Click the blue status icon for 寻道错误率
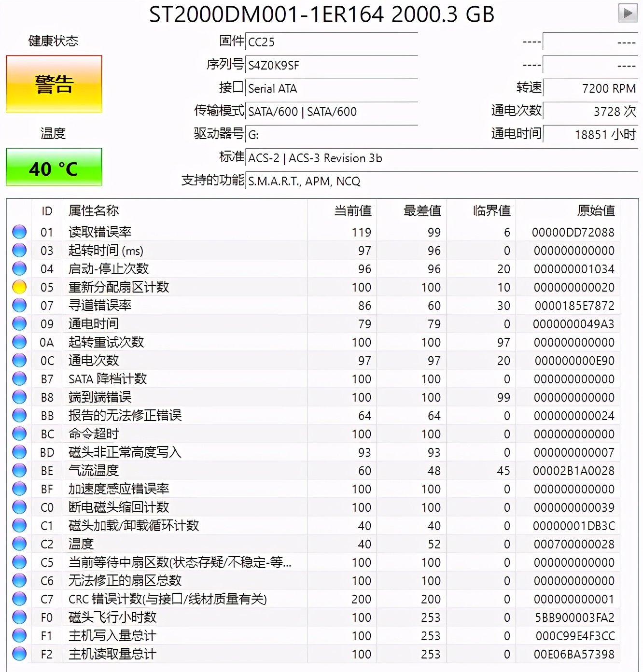 (x=19, y=306)
